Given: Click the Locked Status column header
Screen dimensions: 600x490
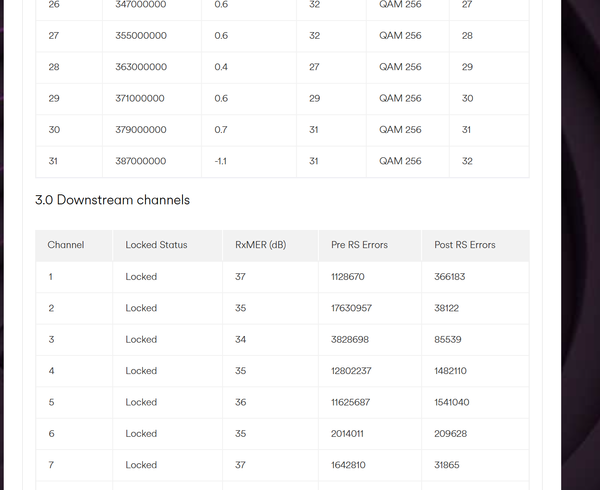Looking at the screenshot, I should (x=156, y=245).
